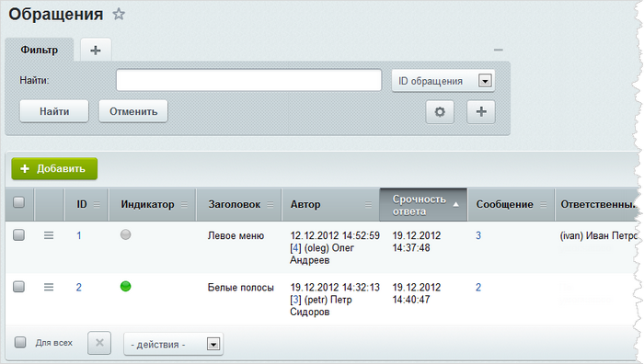Open filter settings gear icon

tap(440, 111)
